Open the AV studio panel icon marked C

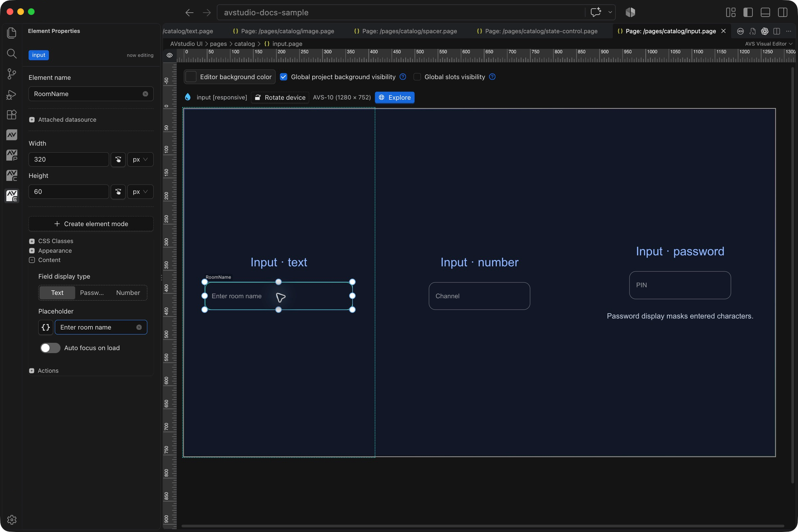tap(12, 176)
